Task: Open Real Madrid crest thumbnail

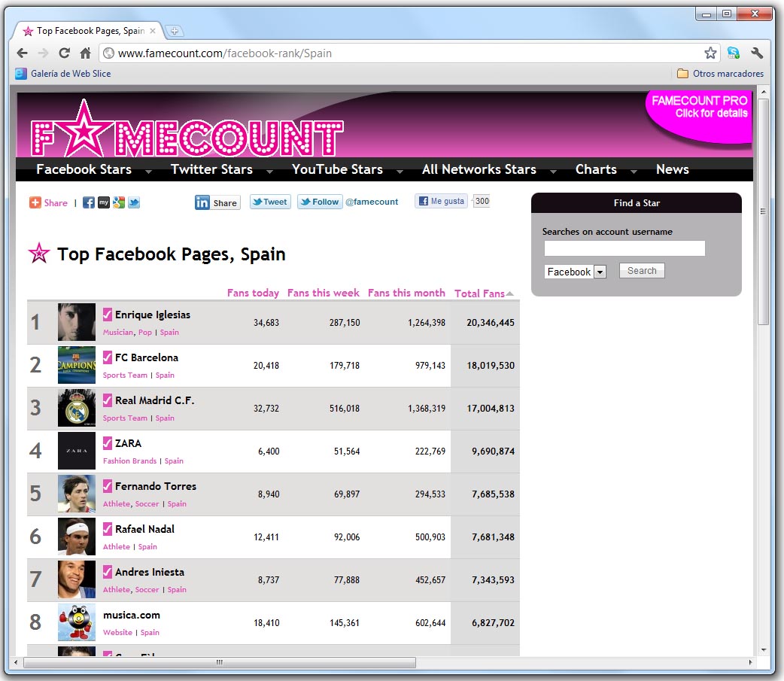Action: 77,408
